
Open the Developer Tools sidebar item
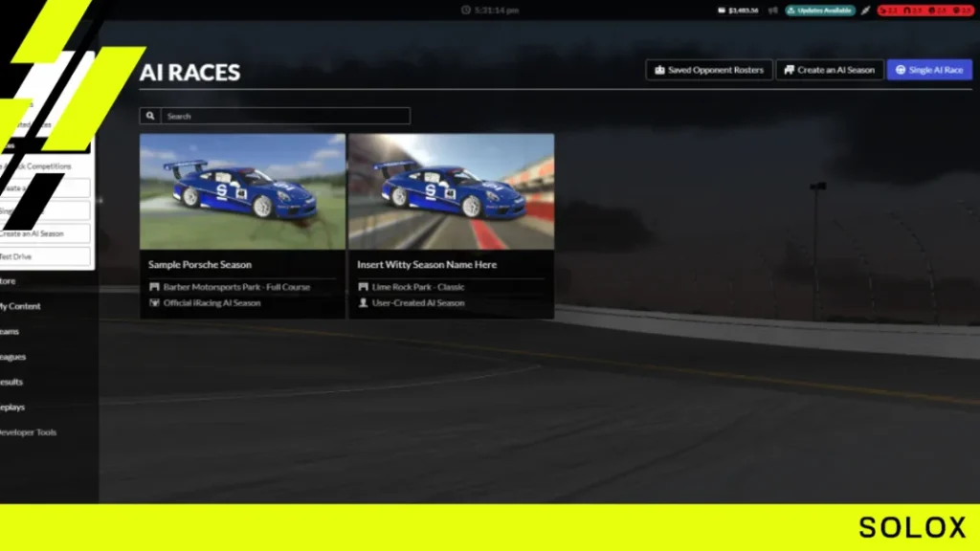(x=28, y=432)
